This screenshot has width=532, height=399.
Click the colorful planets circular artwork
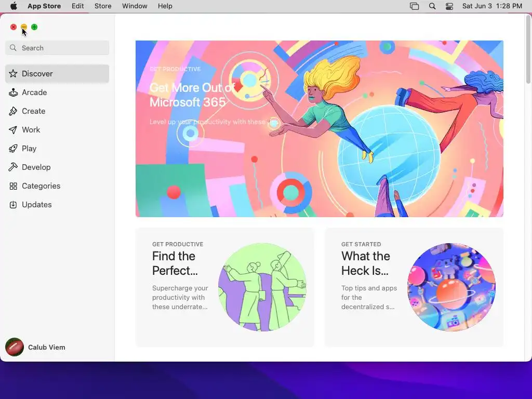point(451,287)
